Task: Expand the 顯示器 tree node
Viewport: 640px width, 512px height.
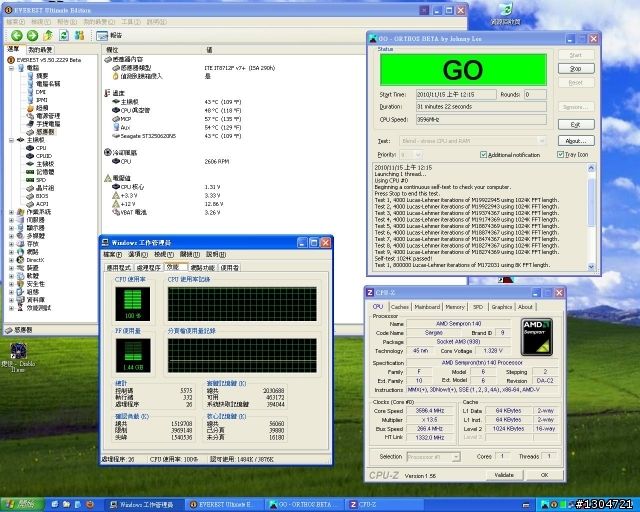Action: point(11,228)
